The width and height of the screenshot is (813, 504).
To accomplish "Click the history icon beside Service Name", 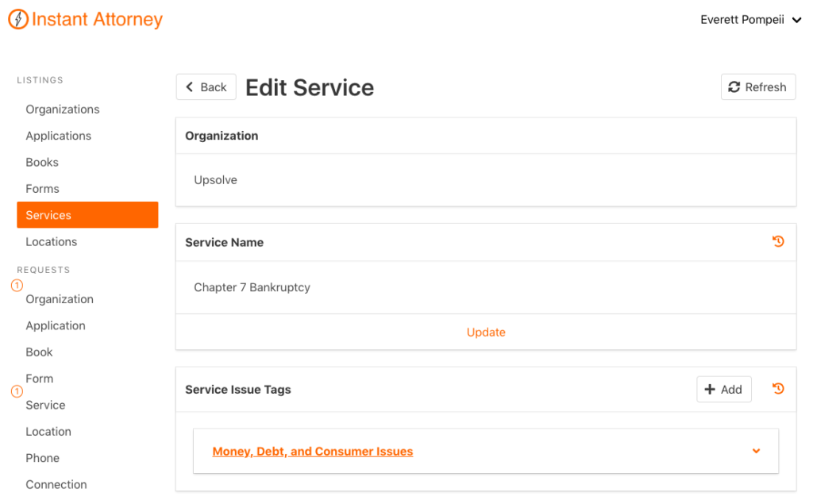I will [778, 241].
